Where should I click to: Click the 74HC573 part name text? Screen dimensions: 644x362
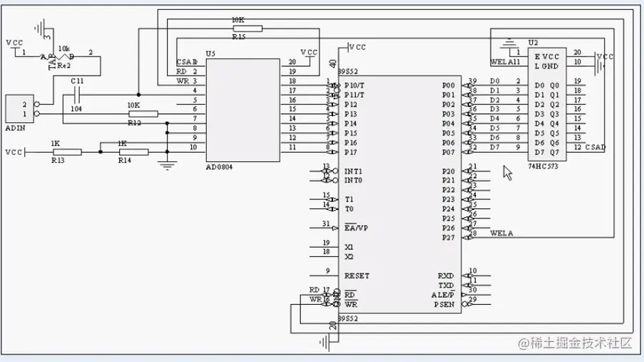point(543,166)
